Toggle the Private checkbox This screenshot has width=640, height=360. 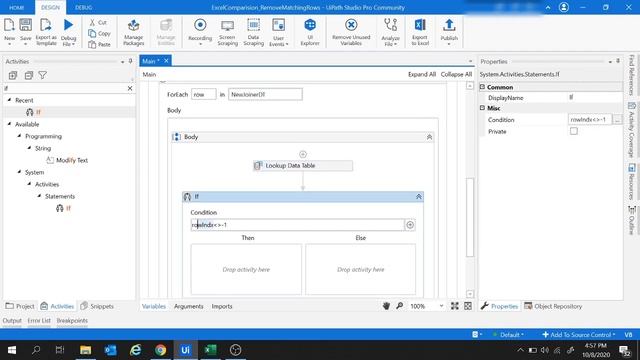point(573,131)
